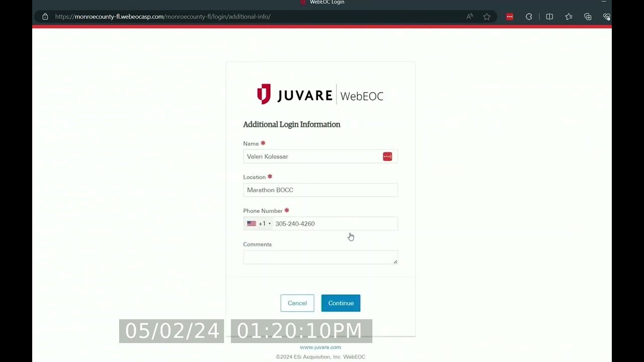This screenshot has height=362, width=644.
Task: Click the browser address bar URL
Action: pos(163,17)
